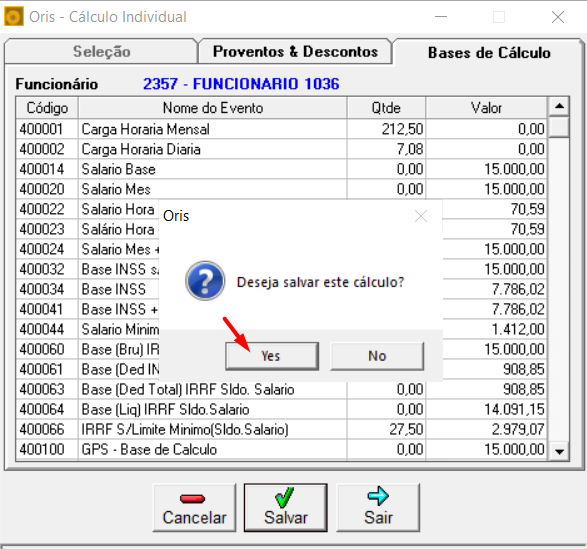
Task: Open the Proventos & Descontos tab
Action: coord(295,51)
